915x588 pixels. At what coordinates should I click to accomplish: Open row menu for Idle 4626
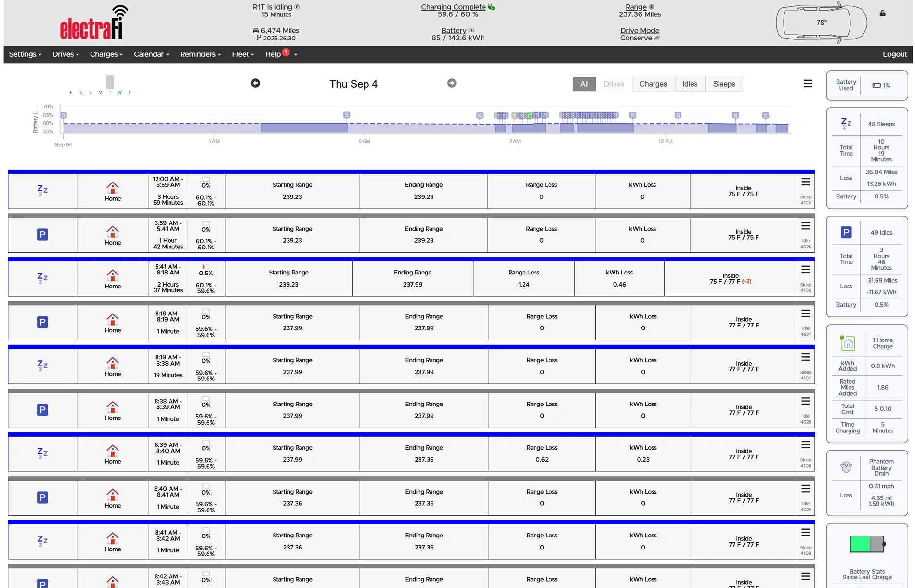click(806, 226)
